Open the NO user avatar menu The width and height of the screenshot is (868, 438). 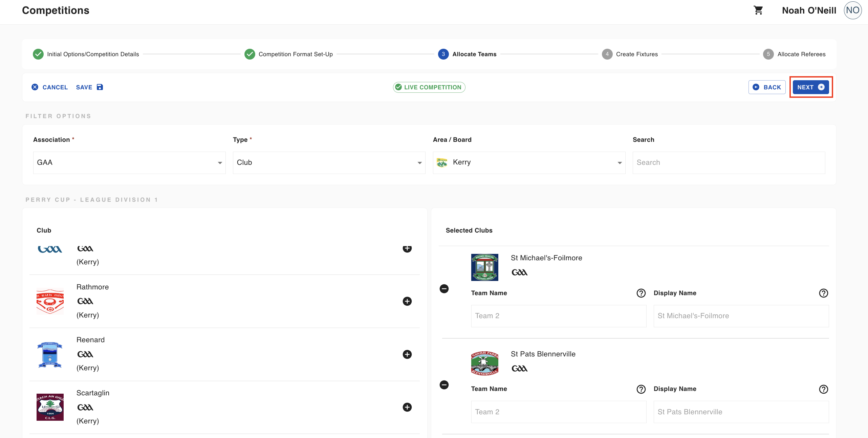tap(852, 10)
